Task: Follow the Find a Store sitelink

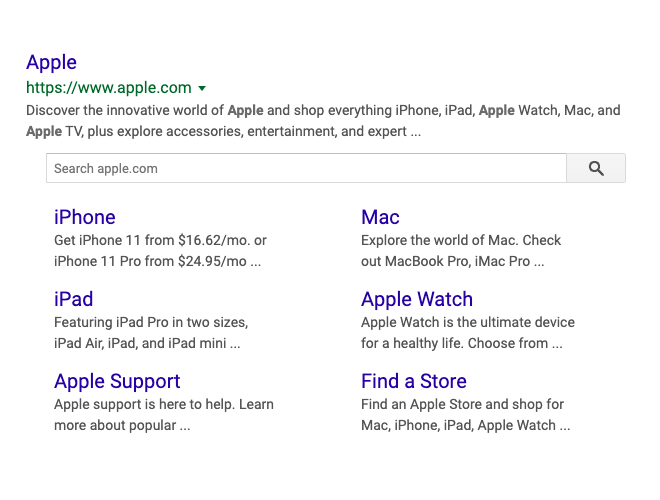Action: 414,381
